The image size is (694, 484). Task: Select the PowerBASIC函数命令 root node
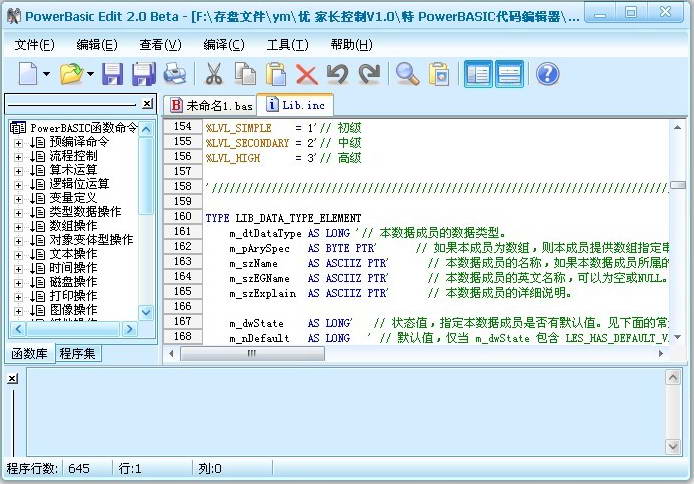point(84,128)
